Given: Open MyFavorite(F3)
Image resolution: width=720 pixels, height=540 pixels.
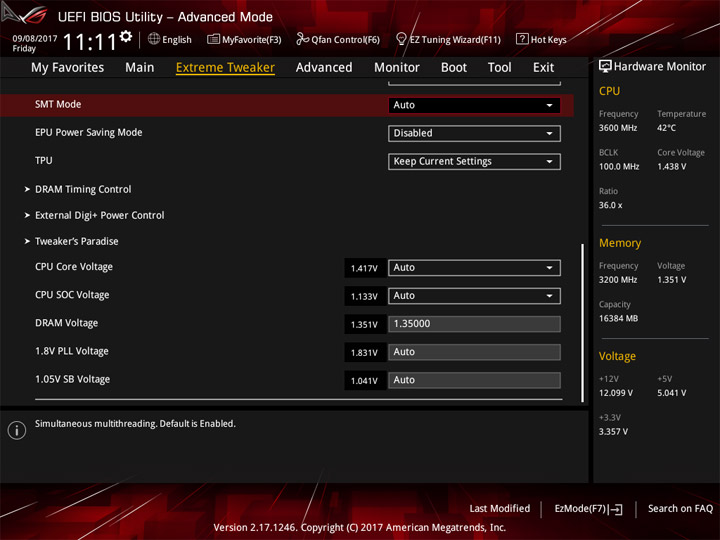Looking at the screenshot, I should [x=244, y=39].
